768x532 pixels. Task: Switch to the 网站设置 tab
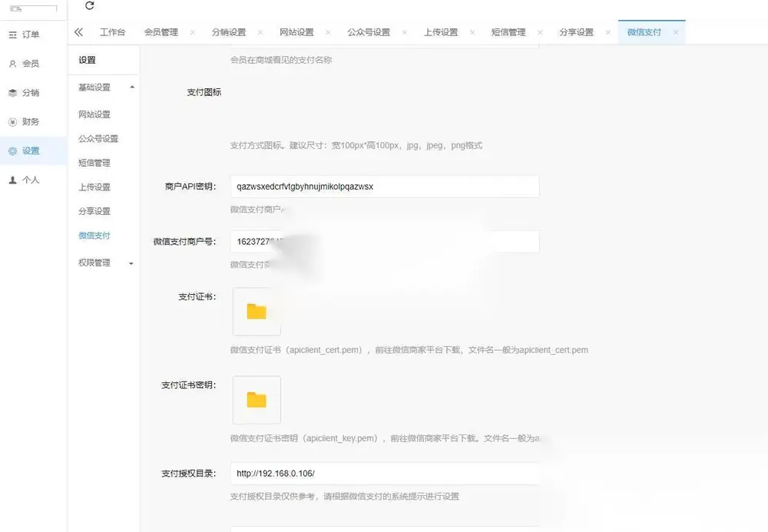(x=296, y=32)
